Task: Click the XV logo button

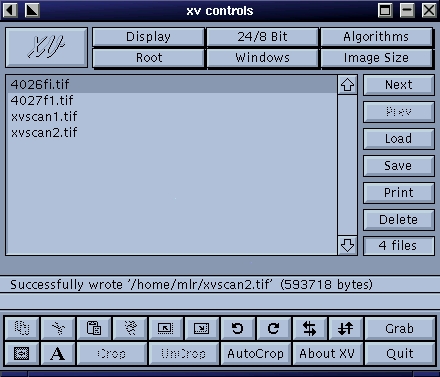Action: pyautogui.click(x=47, y=47)
